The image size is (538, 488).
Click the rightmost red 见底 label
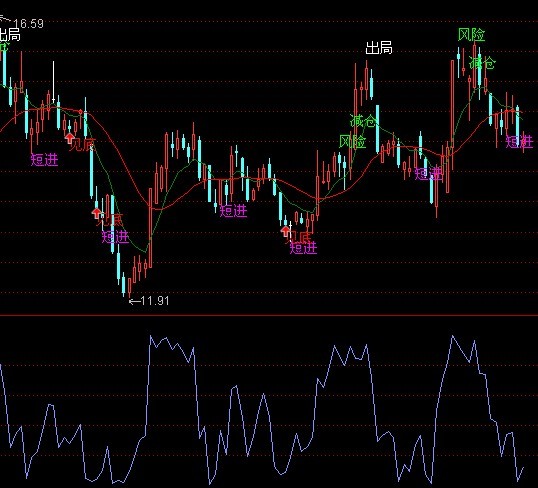(298, 237)
